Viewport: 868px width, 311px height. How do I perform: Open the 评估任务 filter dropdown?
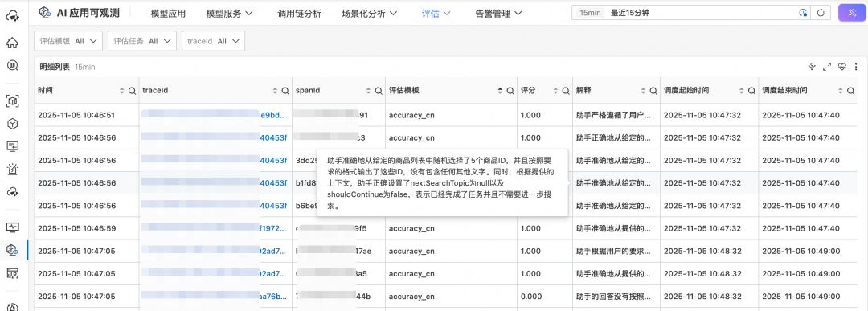(142, 41)
